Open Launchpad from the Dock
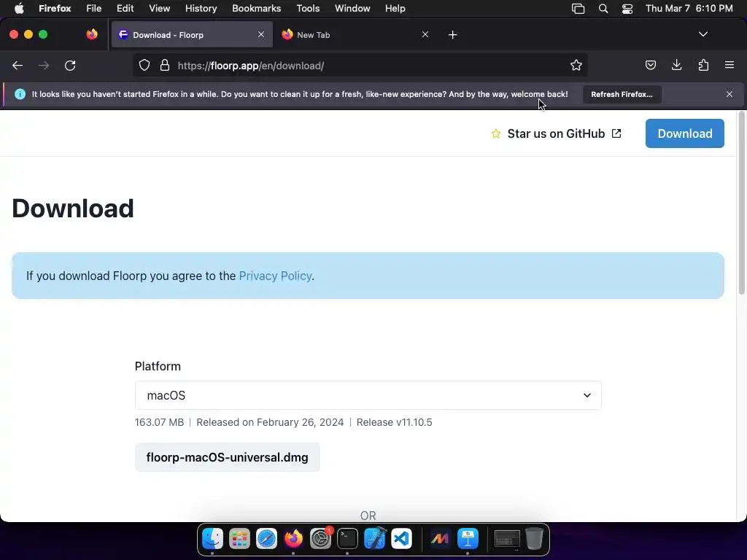 click(239, 539)
